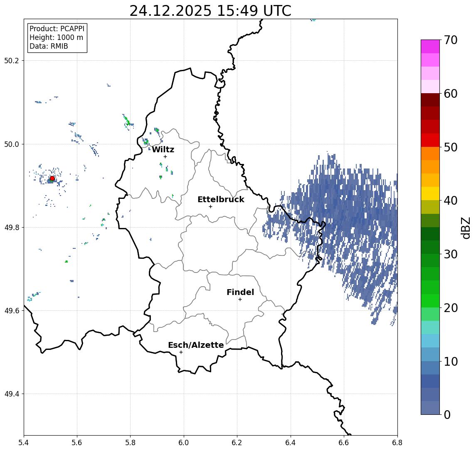Click the red radar station dot
The image size is (476, 451).
[52, 178]
